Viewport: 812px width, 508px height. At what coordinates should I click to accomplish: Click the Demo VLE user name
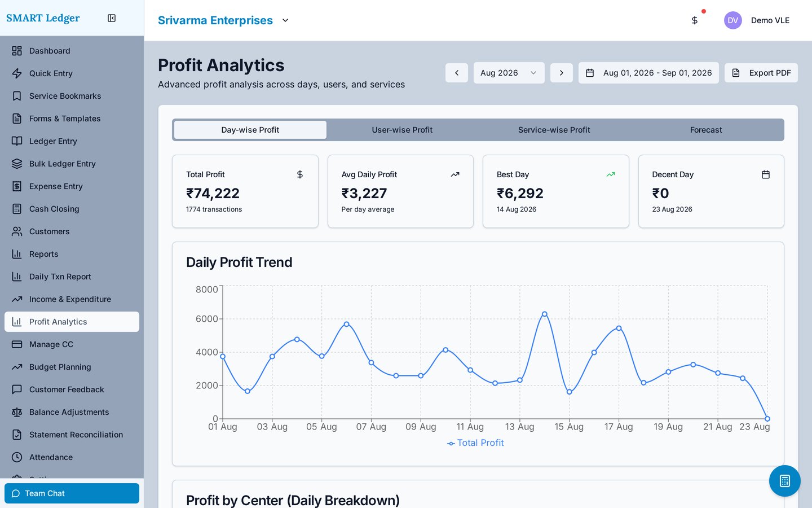click(770, 20)
